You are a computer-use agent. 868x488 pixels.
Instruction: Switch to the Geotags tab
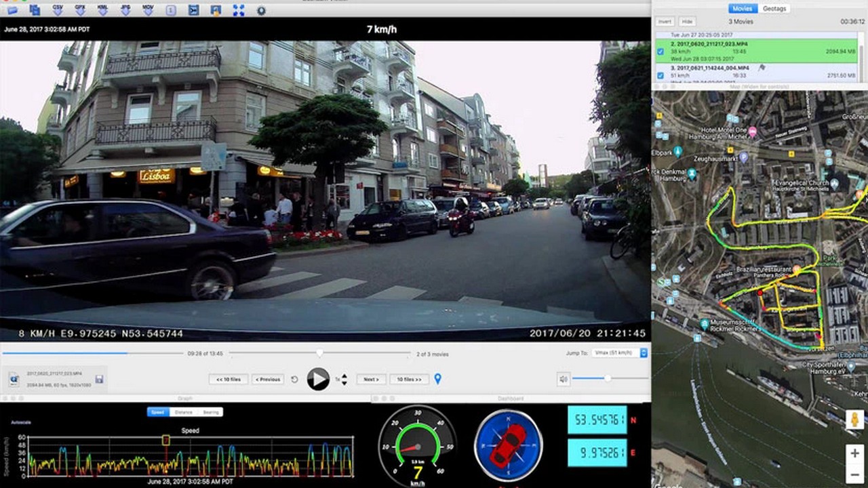(x=774, y=8)
